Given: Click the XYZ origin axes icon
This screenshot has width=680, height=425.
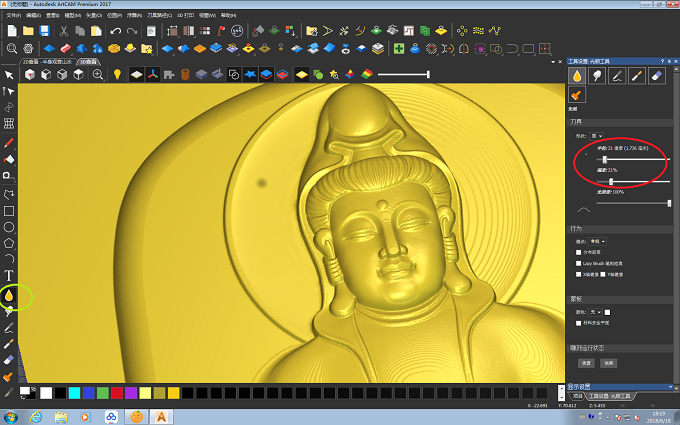Looking at the screenshot, I should click(x=153, y=75).
